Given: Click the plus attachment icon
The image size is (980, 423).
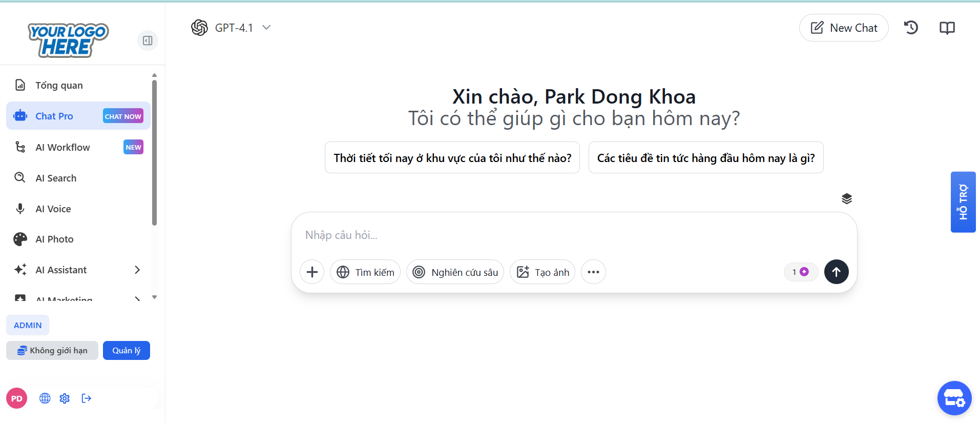Looking at the screenshot, I should coord(312,272).
